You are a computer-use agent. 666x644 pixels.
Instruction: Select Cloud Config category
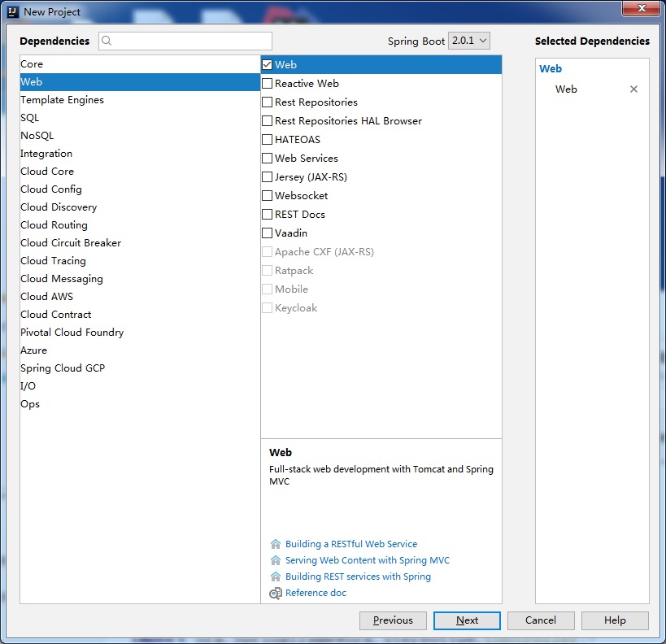pyautogui.click(x=140, y=189)
